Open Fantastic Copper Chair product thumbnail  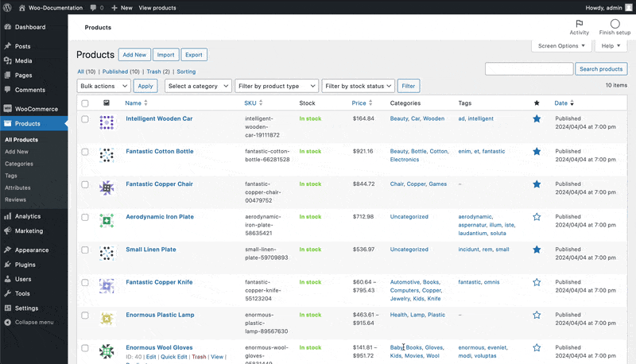(x=107, y=188)
